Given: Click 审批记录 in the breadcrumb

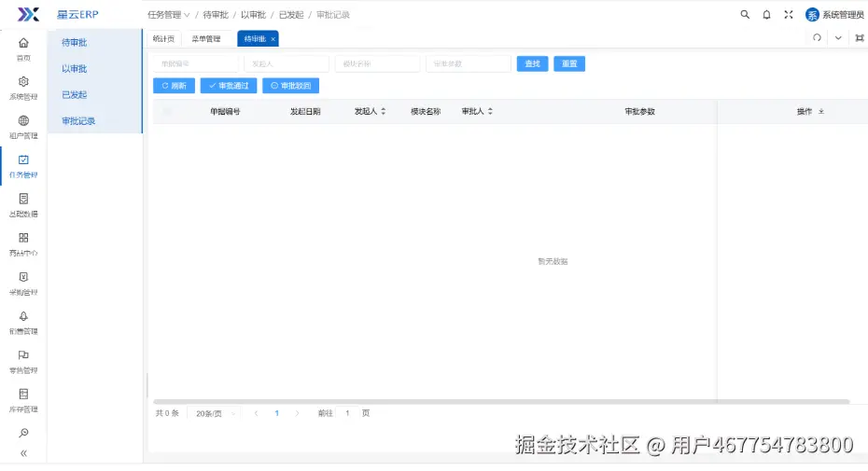Looking at the screenshot, I should [332, 15].
